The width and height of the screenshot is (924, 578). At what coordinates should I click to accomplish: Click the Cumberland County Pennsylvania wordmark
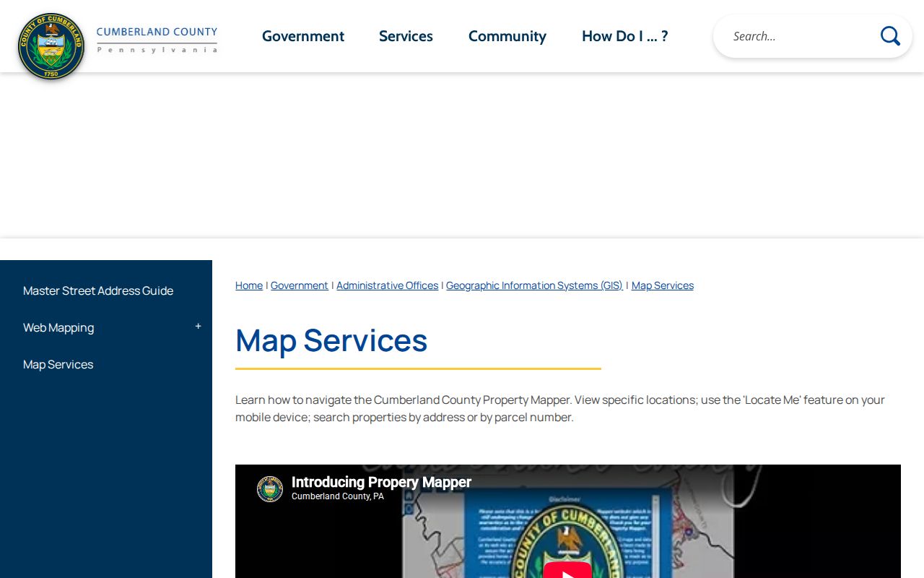coord(157,40)
